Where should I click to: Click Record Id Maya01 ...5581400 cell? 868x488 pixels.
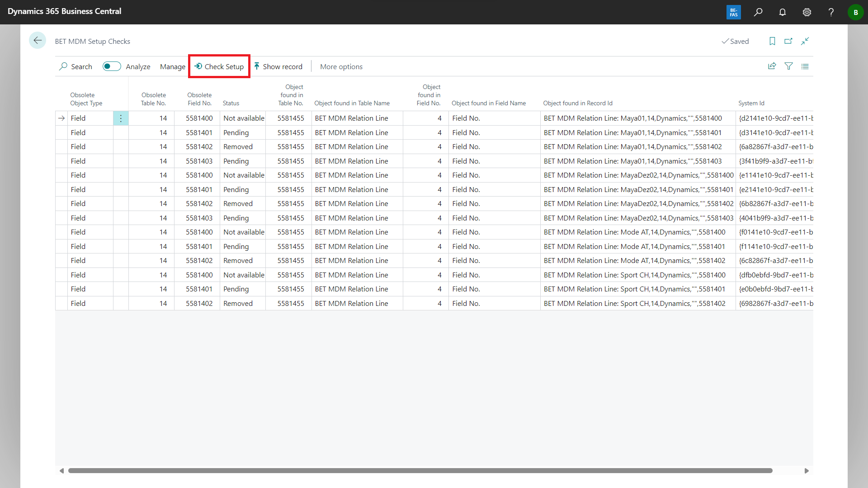coord(638,118)
